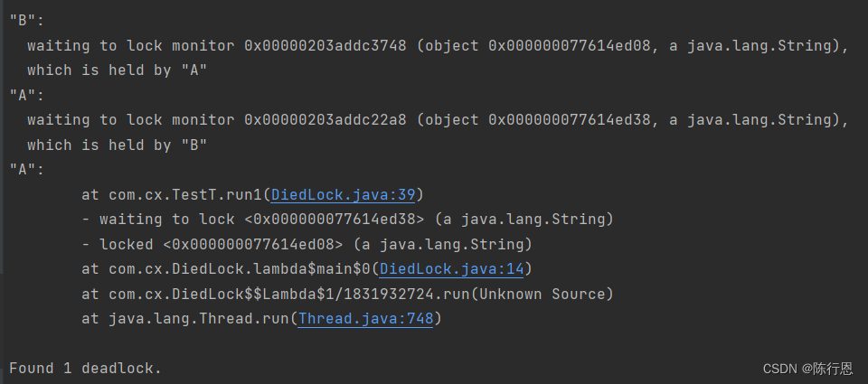This screenshot has height=384, width=868.
Task: Click "- waiting to lock <0x000000077614ed38>" line
Action: (x=347, y=220)
